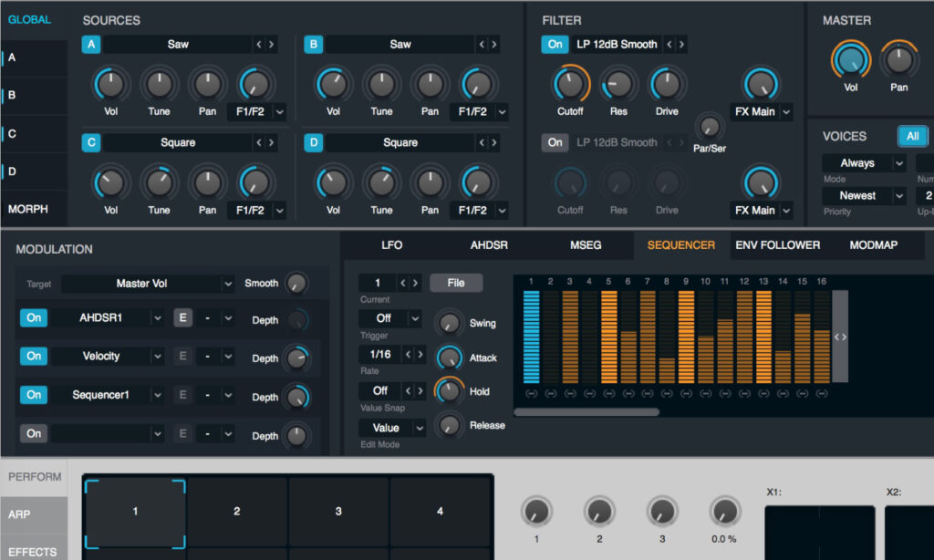Click the minus icon under sequencer step 1
The height and width of the screenshot is (560, 934).
(532, 393)
